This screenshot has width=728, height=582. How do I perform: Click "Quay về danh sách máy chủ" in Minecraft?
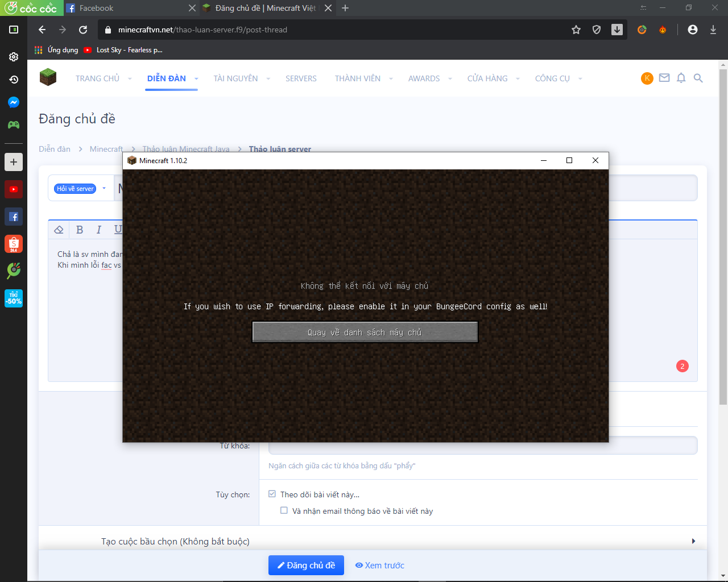365,332
